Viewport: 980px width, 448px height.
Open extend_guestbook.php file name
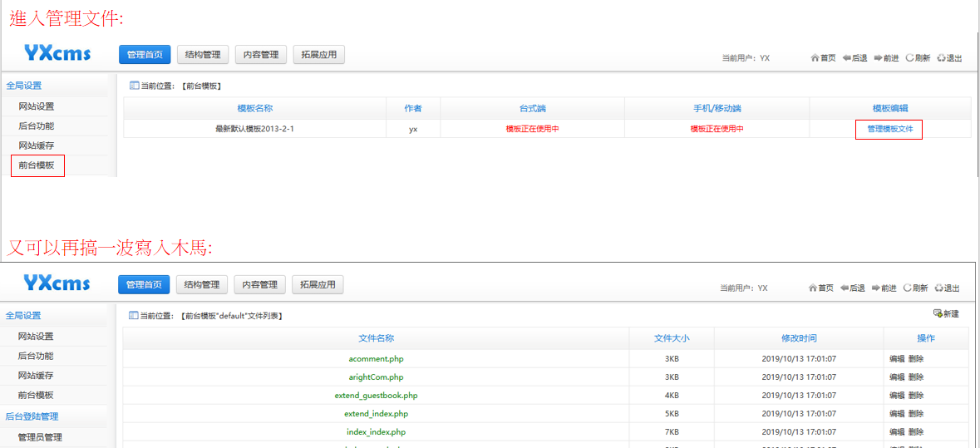[377, 395]
